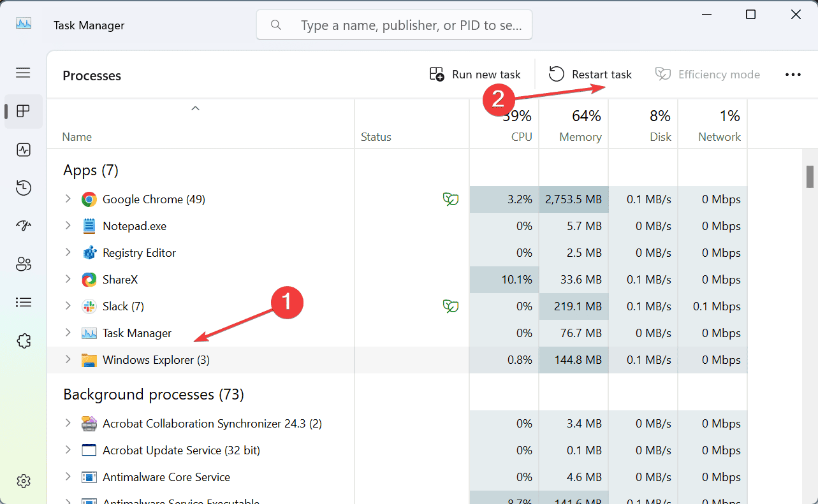Sort processes by CPU column
Viewport: 818px width, 504px height.
[x=504, y=124]
